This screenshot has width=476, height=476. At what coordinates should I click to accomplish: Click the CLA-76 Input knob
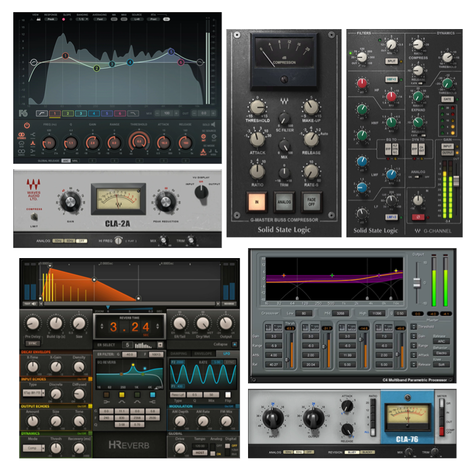point(272,418)
